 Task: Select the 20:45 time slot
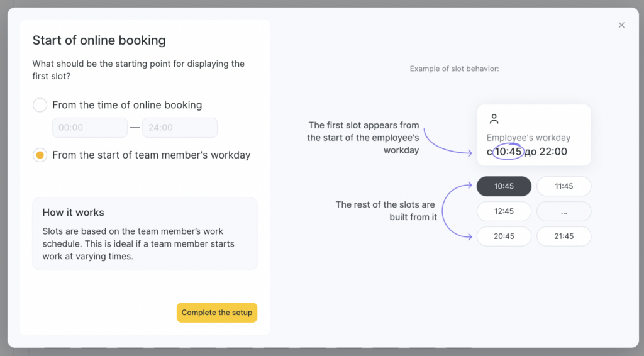504,236
